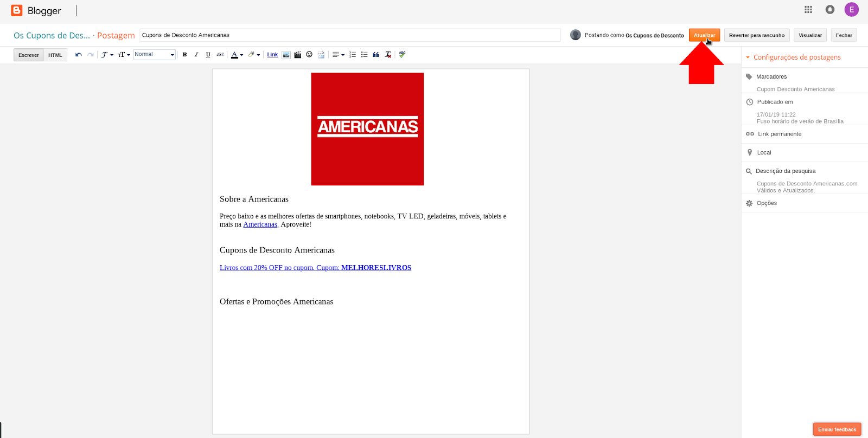Expand the Descrição da pesquisa section
This screenshot has height=438, width=868.
click(786, 171)
